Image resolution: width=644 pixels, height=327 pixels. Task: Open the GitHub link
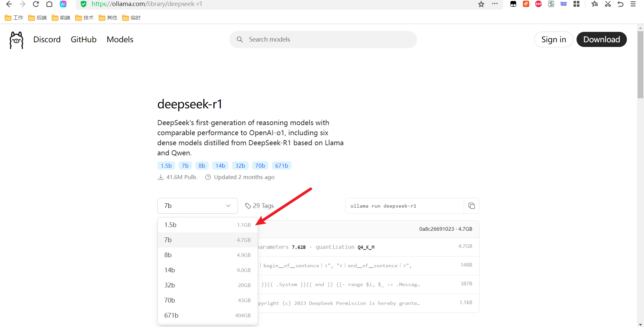click(x=84, y=40)
